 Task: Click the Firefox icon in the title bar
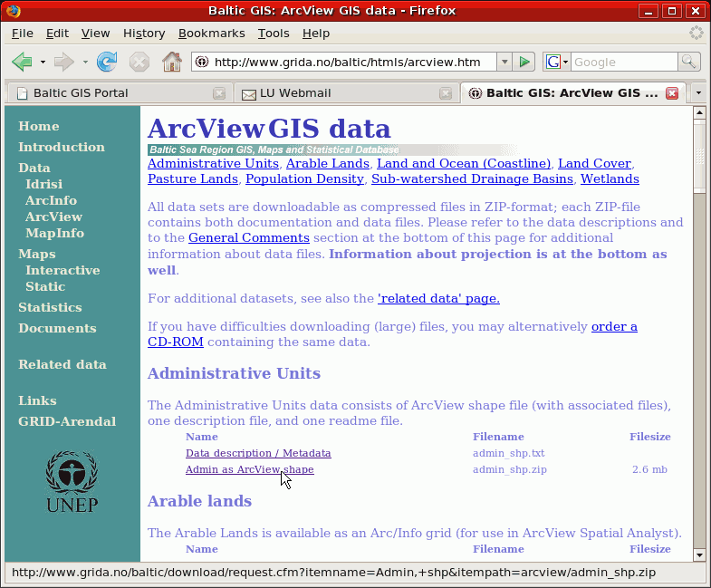[13, 11]
